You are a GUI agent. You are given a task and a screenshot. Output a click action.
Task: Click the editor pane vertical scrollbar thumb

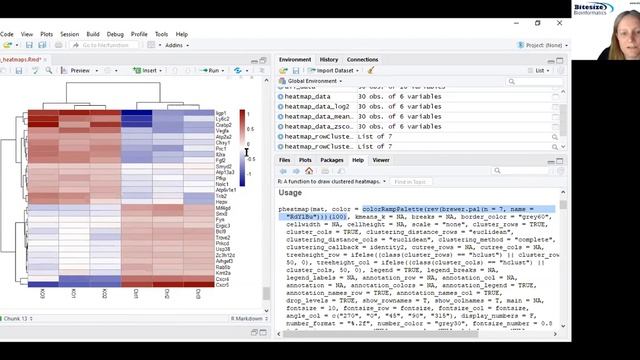pyautogui.click(x=266, y=293)
